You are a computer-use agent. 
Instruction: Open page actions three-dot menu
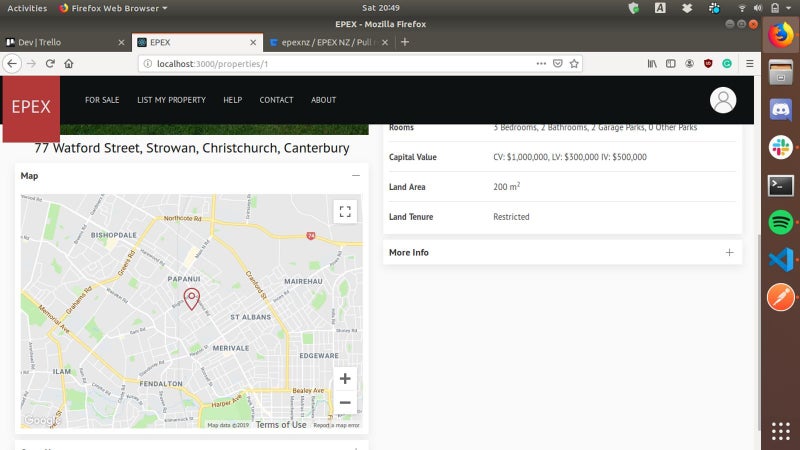coord(541,64)
